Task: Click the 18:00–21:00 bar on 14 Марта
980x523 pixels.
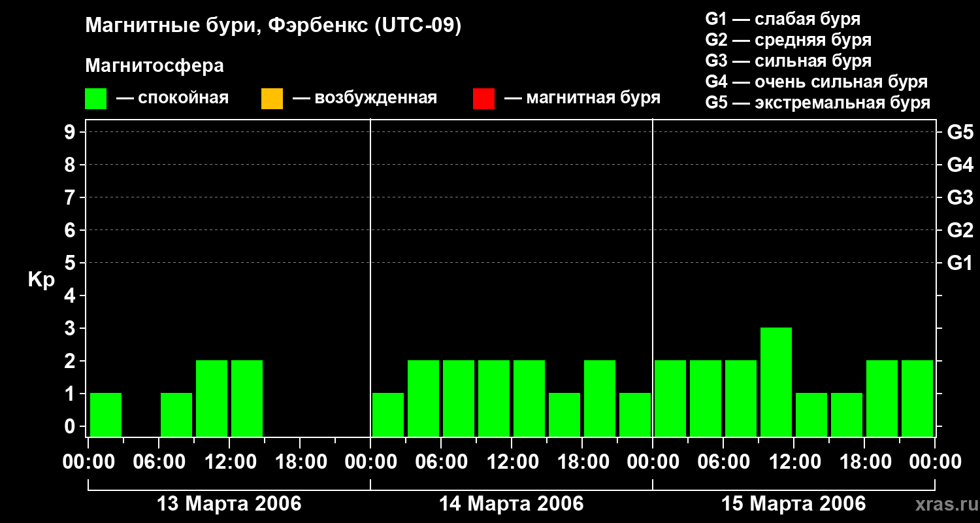Action: pos(600,398)
